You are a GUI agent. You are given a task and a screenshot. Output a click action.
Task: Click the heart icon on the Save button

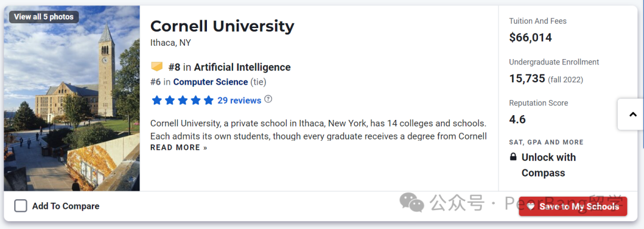click(x=531, y=206)
